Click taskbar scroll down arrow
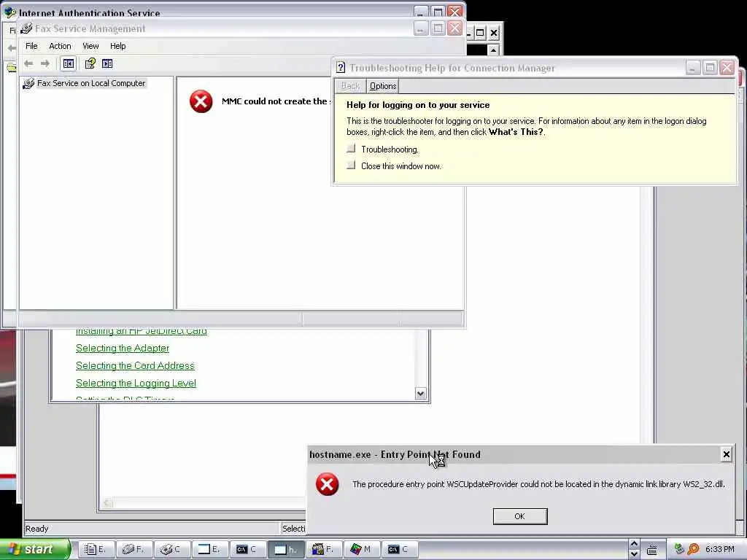The height and width of the screenshot is (560, 747). pos(634,554)
